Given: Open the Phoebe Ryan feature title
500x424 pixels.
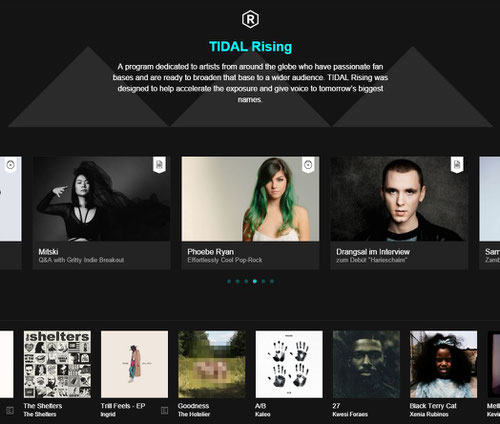Looking at the screenshot, I should (210, 252).
